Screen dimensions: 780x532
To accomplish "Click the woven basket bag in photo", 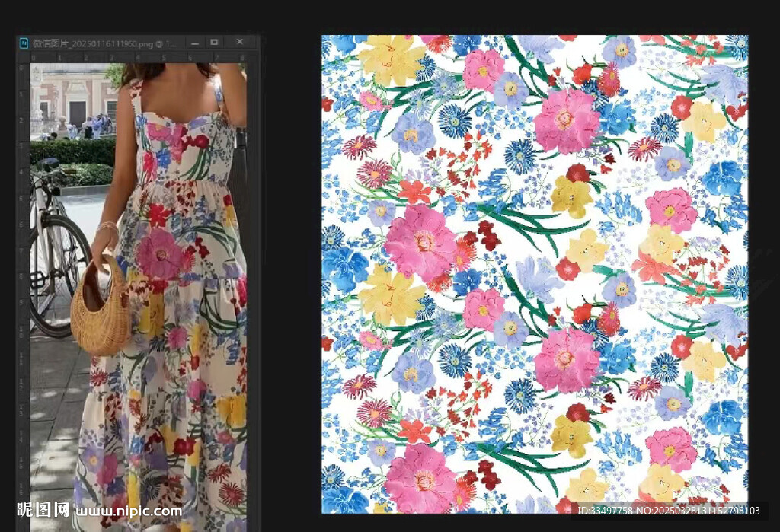I will (x=101, y=307).
